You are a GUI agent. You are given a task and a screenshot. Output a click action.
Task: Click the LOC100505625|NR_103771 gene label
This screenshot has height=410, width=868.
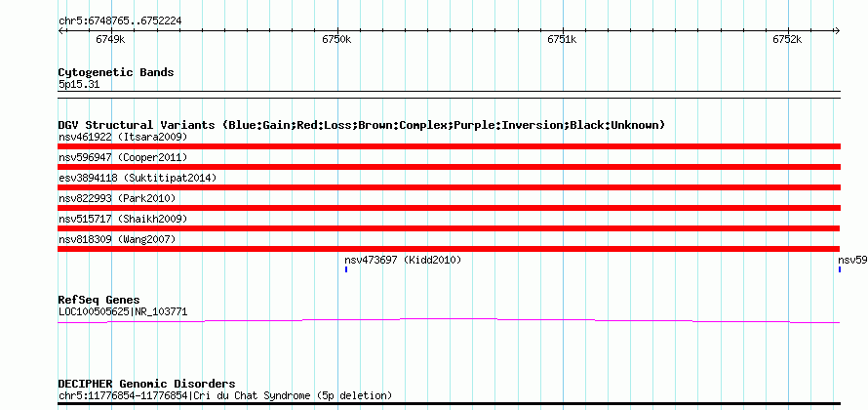[x=123, y=312]
